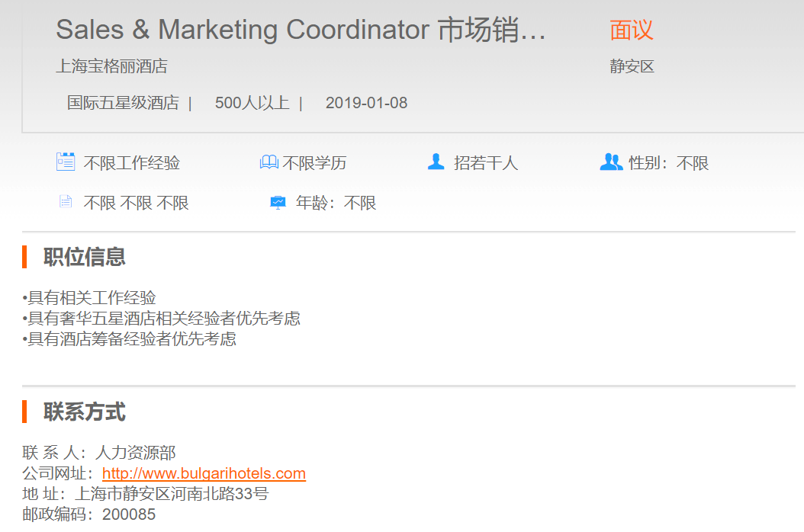The width and height of the screenshot is (804, 532).
Task: Click the address 上海市静安区河南北路33号
Action: coord(185,494)
